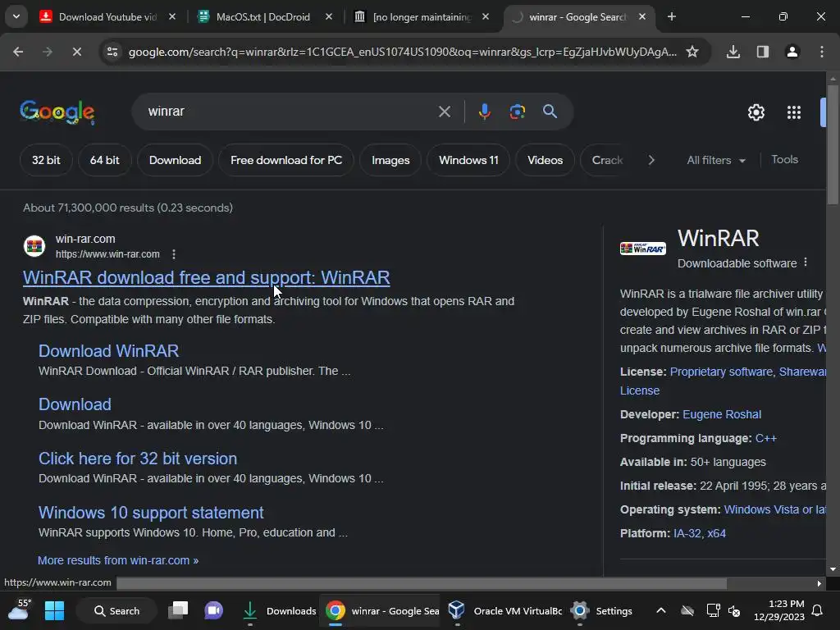Switch to Images results
Image resolution: width=840 pixels, height=630 pixels.
pyautogui.click(x=390, y=160)
